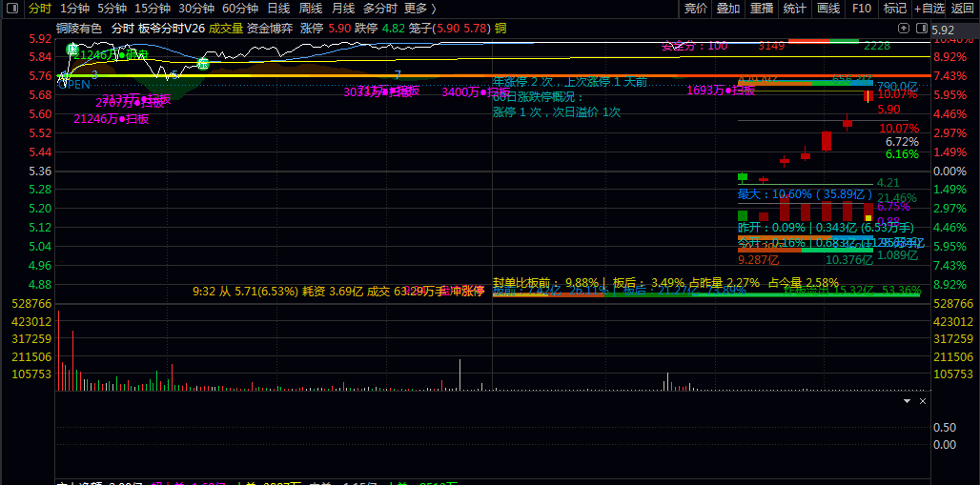Open the 多分时 multi-day view
The width and height of the screenshot is (980, 485).
pos(379,9)
